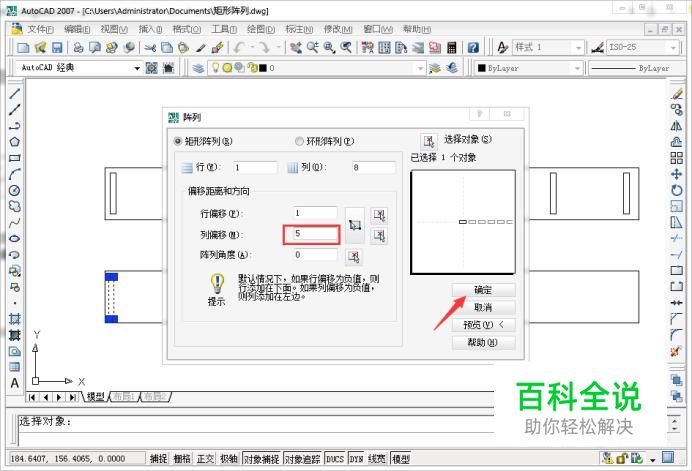
Task: Select the Circle tool
Action: pos(15,190)
